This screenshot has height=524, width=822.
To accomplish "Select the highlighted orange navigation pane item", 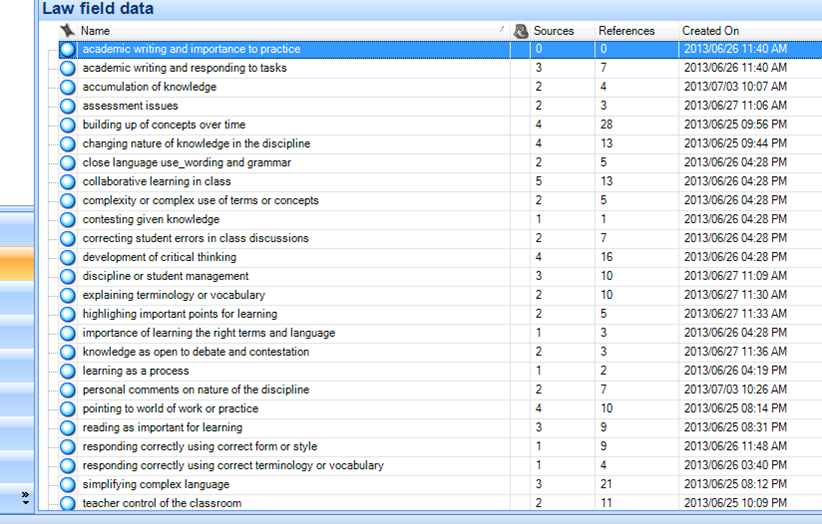I will coord(17,264).
